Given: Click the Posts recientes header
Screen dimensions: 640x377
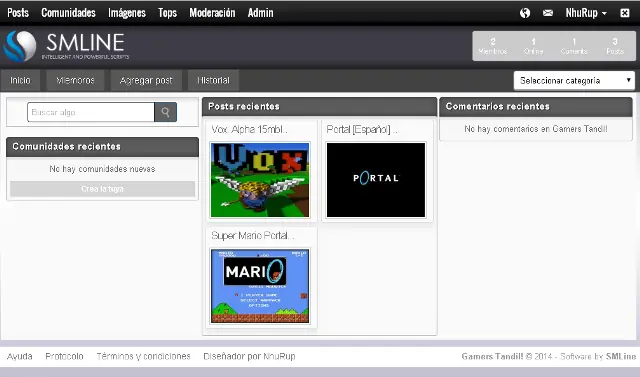Looking at the screenshot, I should point(319,106).
